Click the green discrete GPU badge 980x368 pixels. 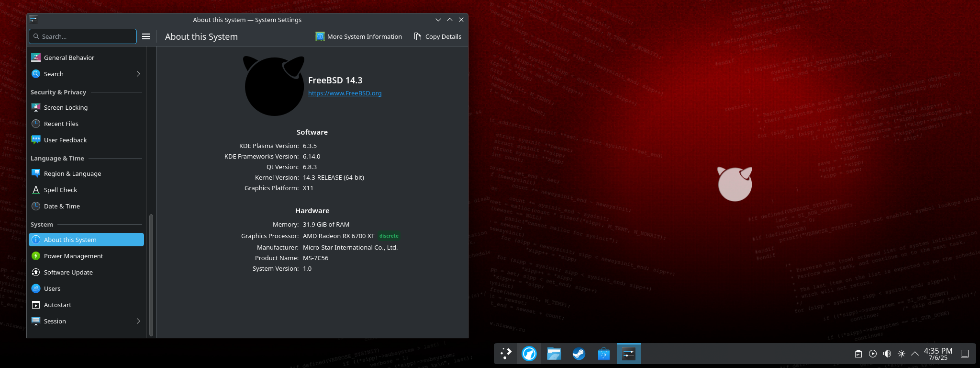point(389,236)
